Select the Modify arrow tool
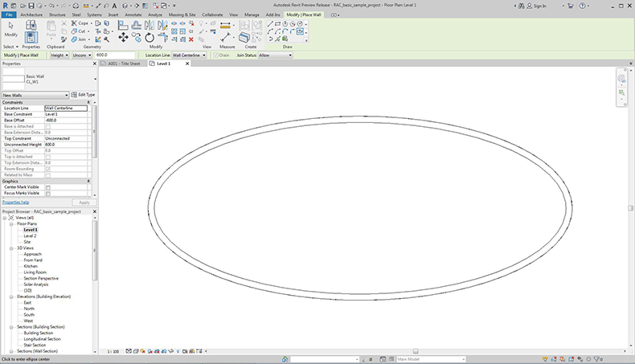The image size is (635, 364). click(x=11, y=29)
